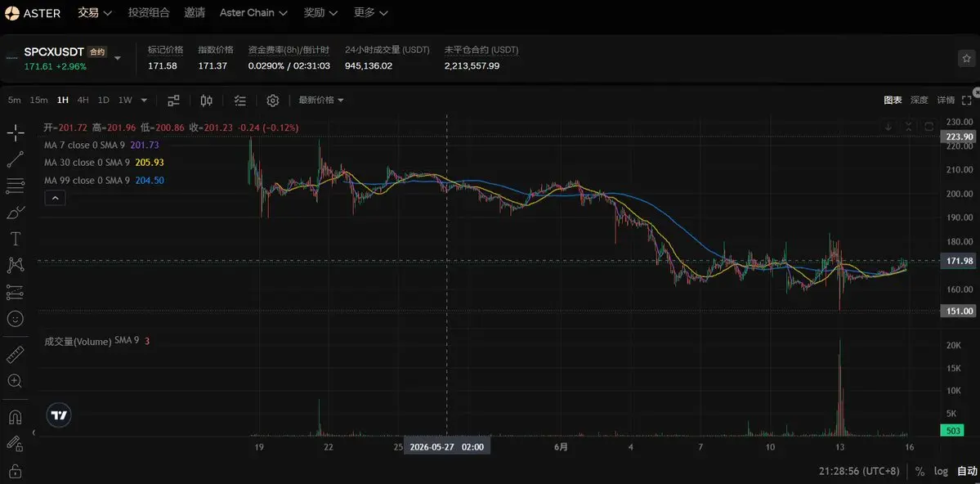This screenshot has width=980, height=484.
Task: Select the brush drawing tool
Action: (15, 213)
